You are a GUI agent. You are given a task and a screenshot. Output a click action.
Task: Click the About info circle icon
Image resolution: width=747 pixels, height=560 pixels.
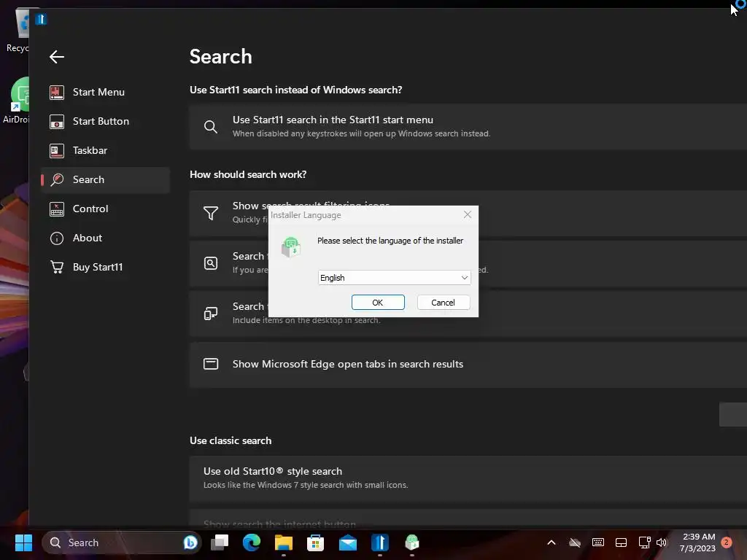pos(57,238)
